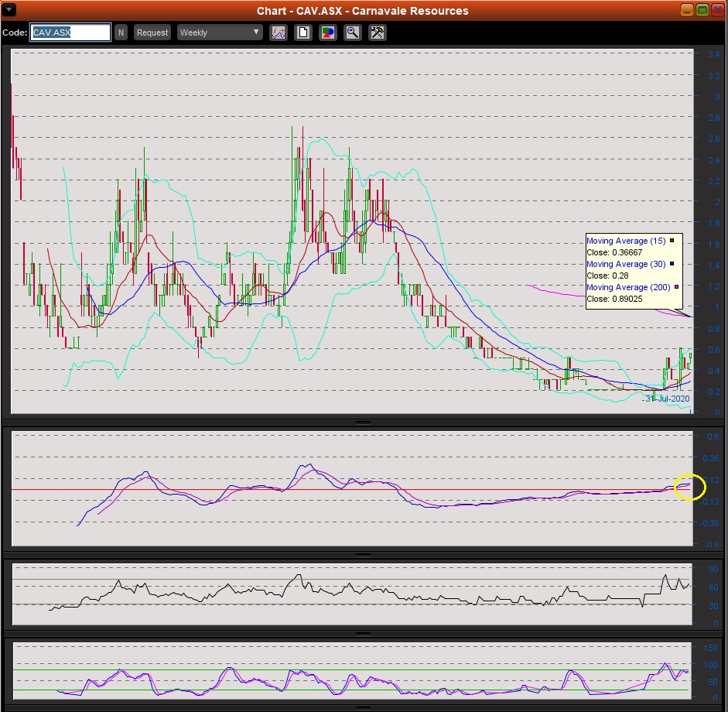
Task: Click the N button beside the code field
Action: (121, 33)
